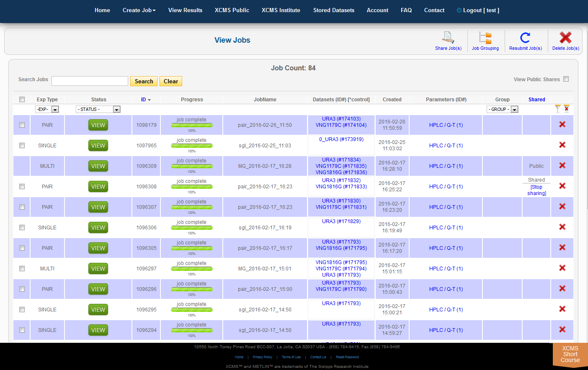Click the Search Jobs input field

90,81
